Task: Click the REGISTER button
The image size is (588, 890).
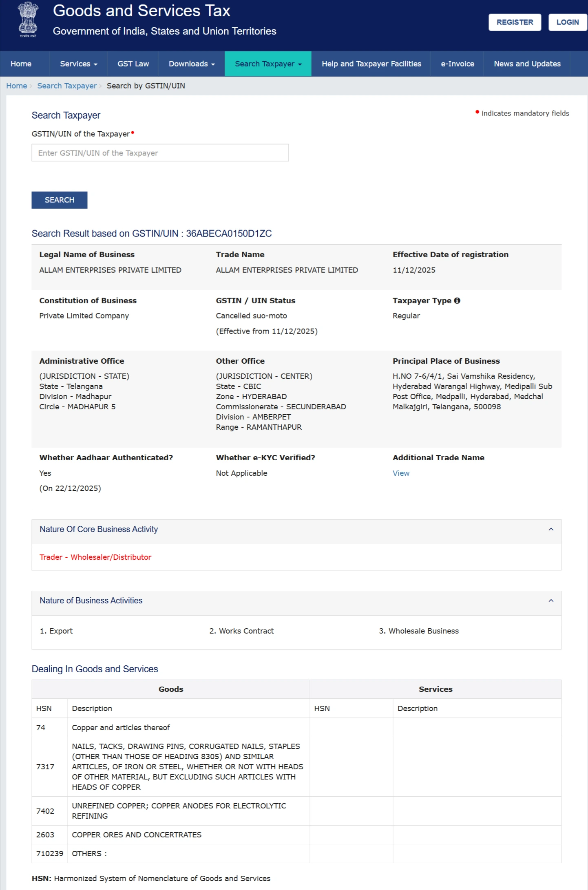Action: point(515,22)
